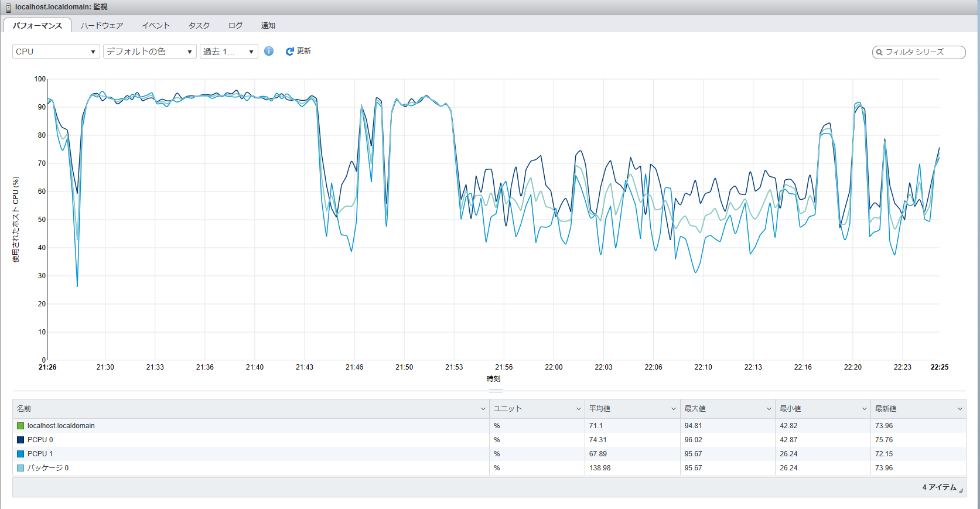Open the デフォルトの色 color scheme dropdown
980x509 pixels.
[x=149, y=52]
